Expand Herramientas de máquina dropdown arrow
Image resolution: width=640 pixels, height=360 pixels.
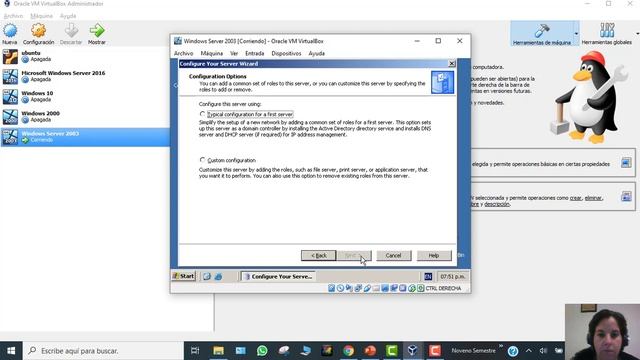576,33
